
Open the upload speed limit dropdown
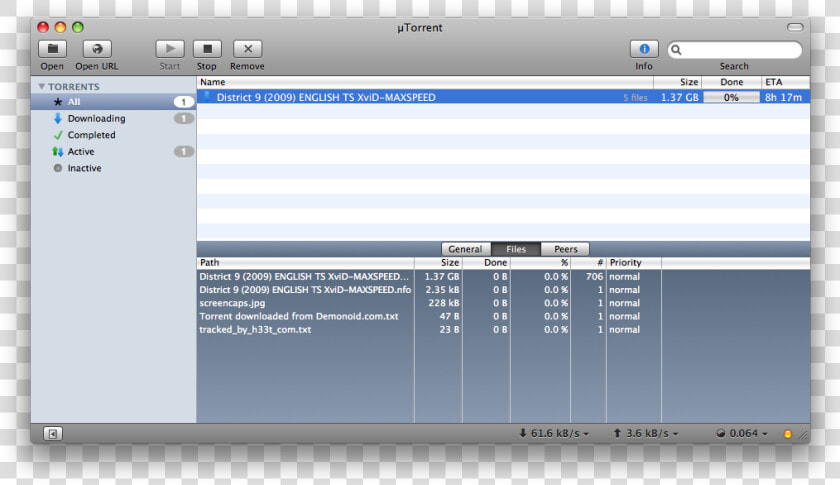(646, 433)
